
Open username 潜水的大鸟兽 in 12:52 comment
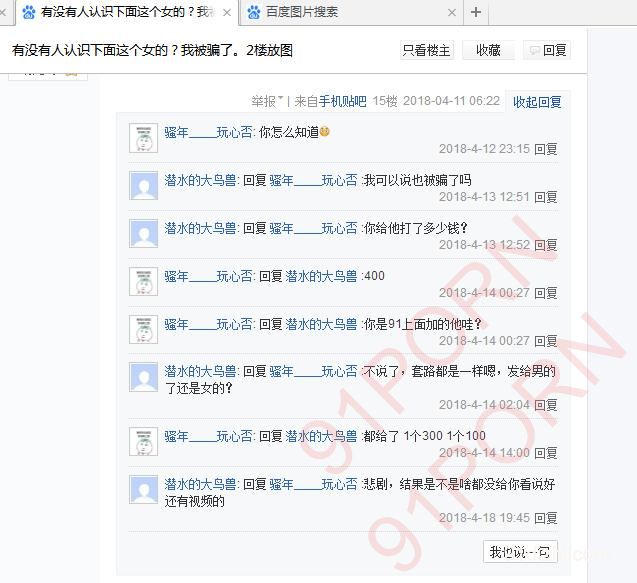click(x=200, y=228)
